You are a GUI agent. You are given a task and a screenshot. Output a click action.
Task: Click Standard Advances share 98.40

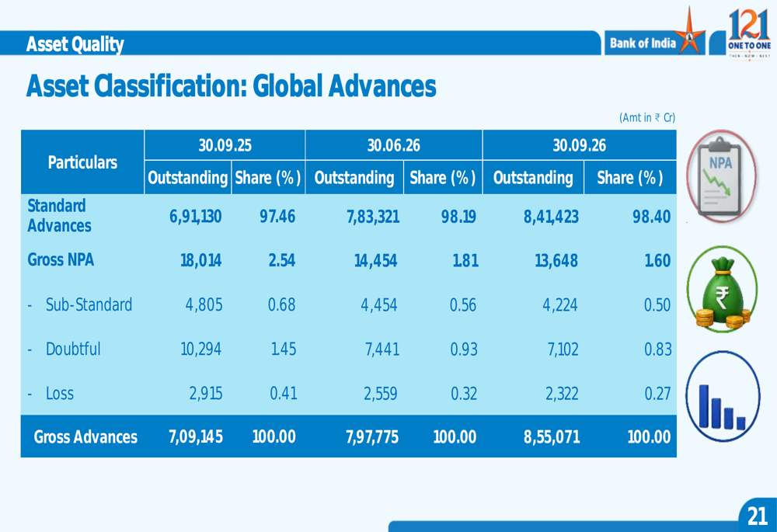[652, 217]
